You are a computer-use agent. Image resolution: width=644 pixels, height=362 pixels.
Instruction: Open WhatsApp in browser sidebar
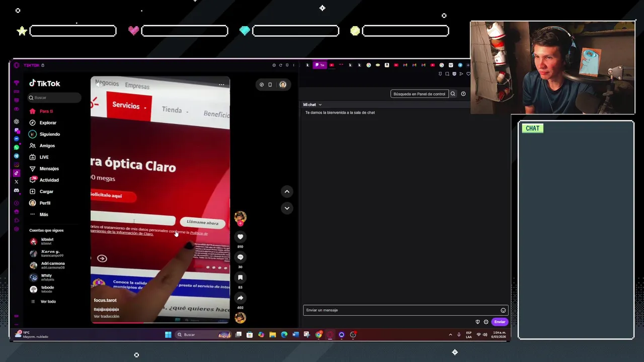pyautogui.click(x=16, y=147)
